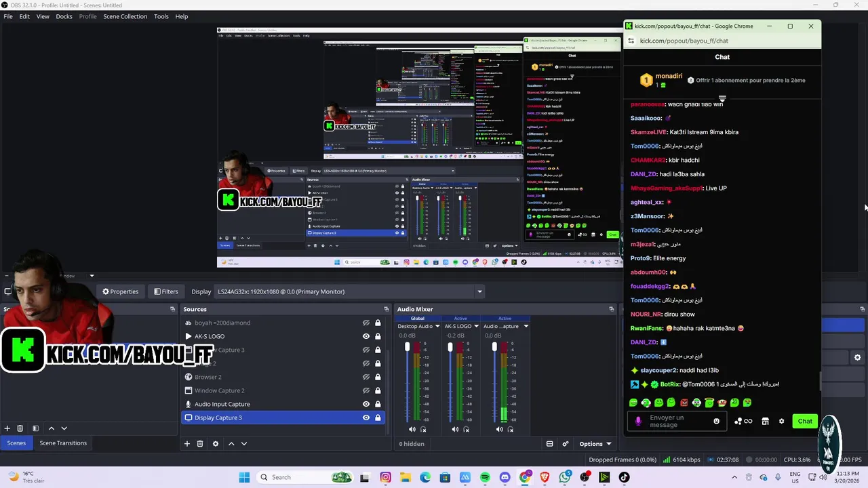Toggle monitoring icon for AK-S LOGO channel
Image resolution: width=868 pixels, height=488 pixels.
(466, 429)
